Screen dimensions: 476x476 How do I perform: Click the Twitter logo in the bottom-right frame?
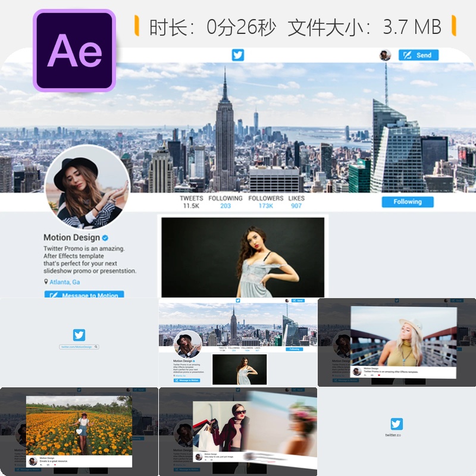(x=396, y=424)
